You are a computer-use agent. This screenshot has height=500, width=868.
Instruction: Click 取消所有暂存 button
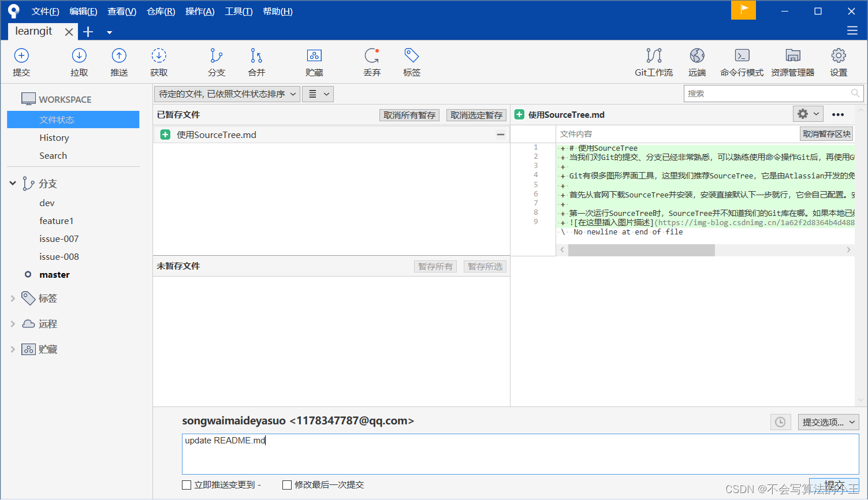coord(409,115)
